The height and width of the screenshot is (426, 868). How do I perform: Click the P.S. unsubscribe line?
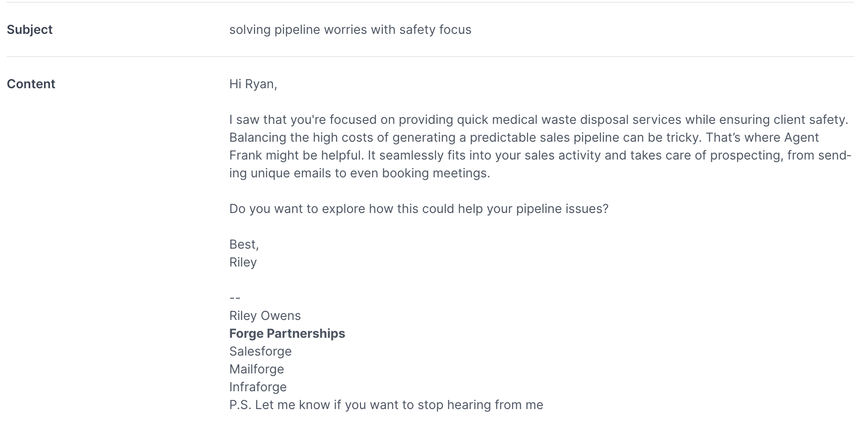(386, 405)
